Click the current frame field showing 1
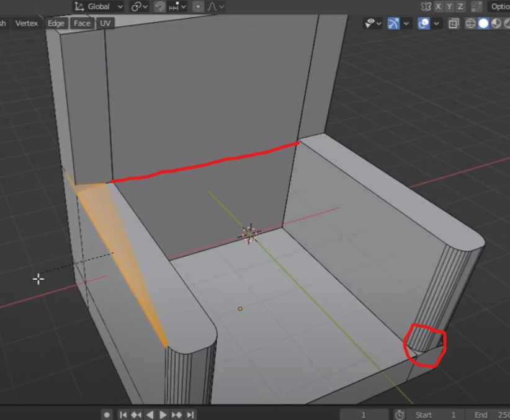 [364, 415]
